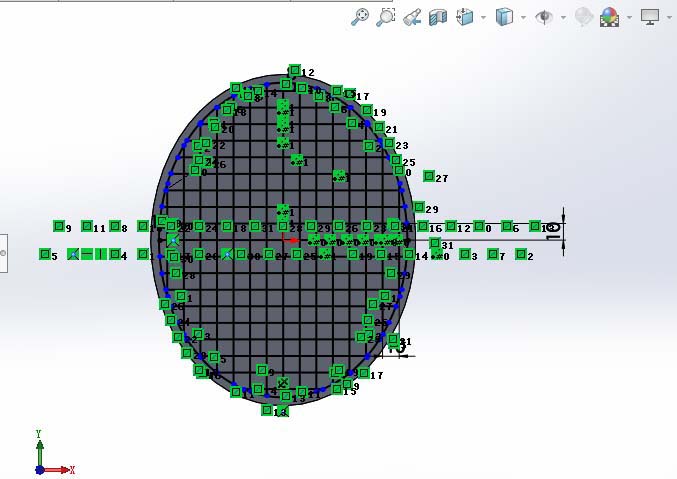Select relation icon 12 above ellipse top

(295, 70)
